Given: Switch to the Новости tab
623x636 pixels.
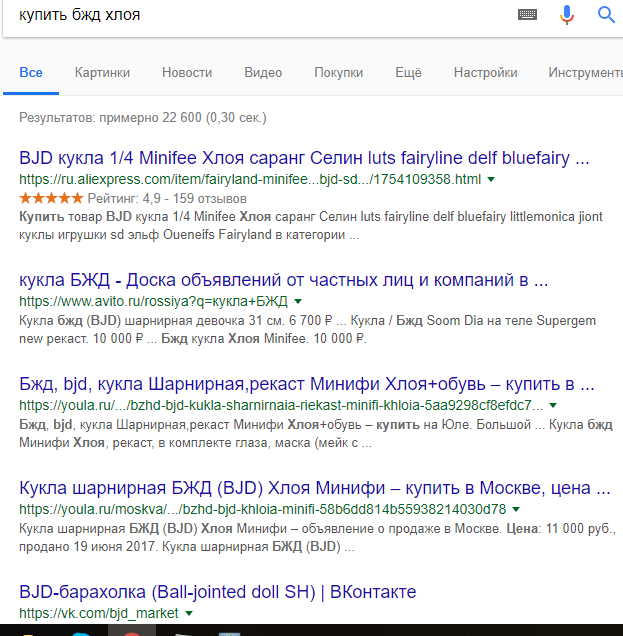Looking at the screenshot, I should coord(187,73).
